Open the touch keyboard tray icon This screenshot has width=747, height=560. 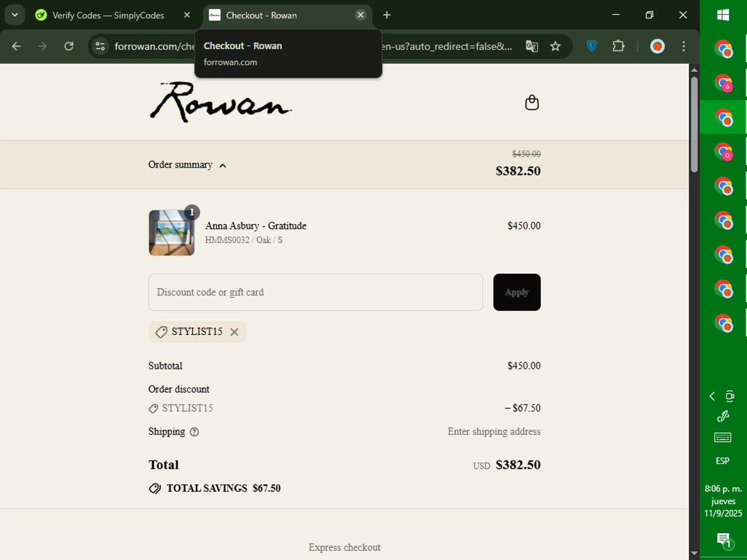click(723, 438)
